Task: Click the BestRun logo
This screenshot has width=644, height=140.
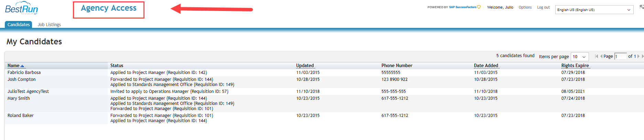Action: [21, 8]
